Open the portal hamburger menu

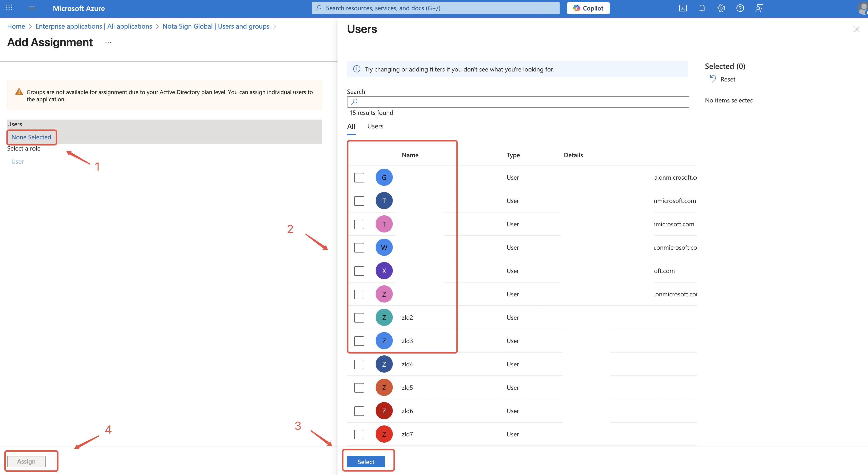(x=32, y=8)
